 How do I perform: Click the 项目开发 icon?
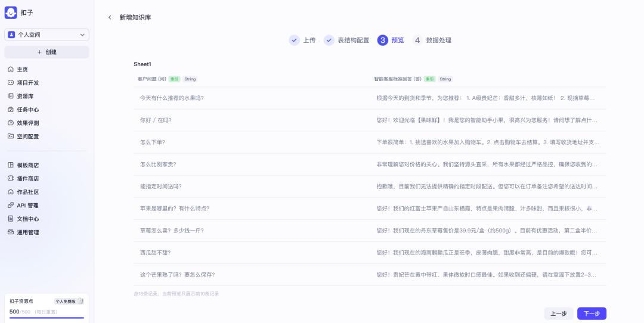tap(11, 82)
